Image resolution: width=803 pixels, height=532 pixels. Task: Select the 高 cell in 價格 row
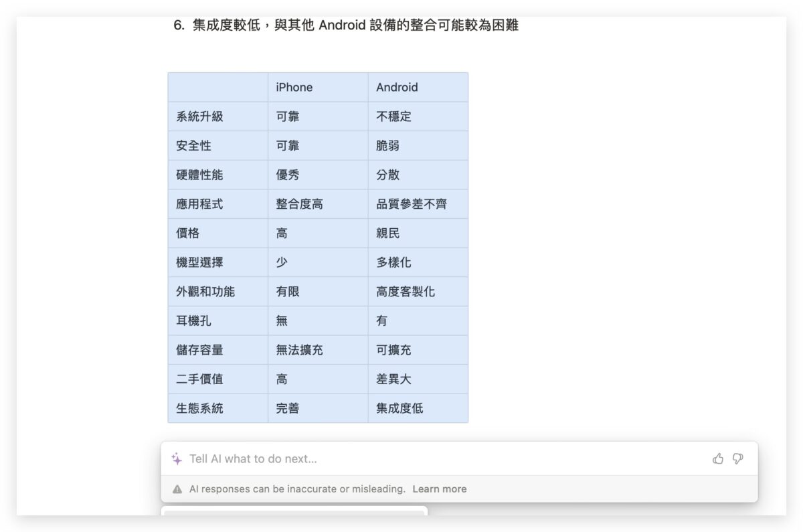(x=318, y=234)
